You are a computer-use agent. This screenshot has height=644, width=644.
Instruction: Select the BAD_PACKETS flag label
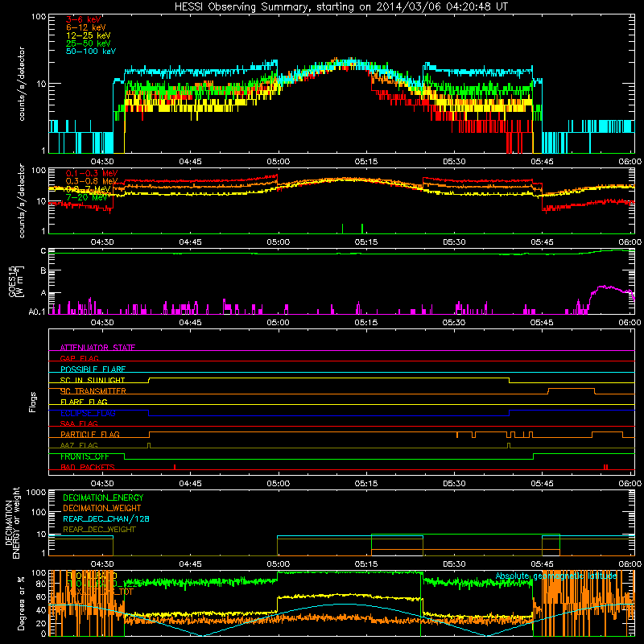click(88, 467)
